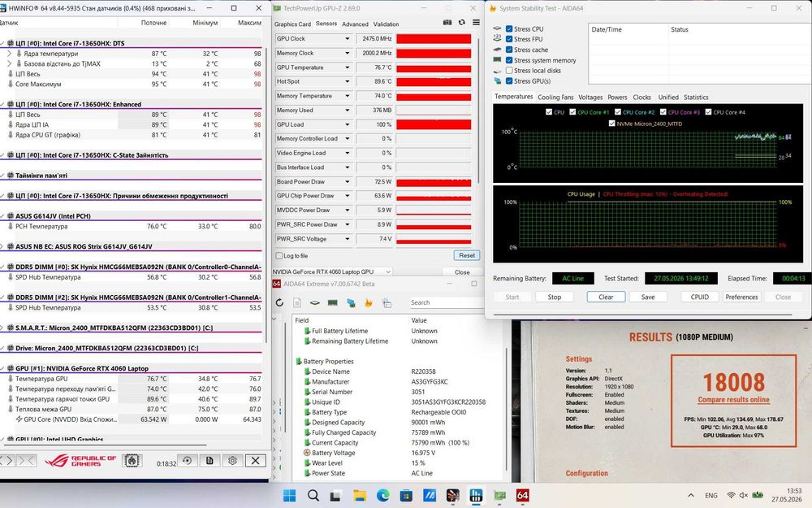The height and width of the screenshot is (508, 812).
Task: Launch Microsoft Edge from the taskbar
Action: pos(382,496)
